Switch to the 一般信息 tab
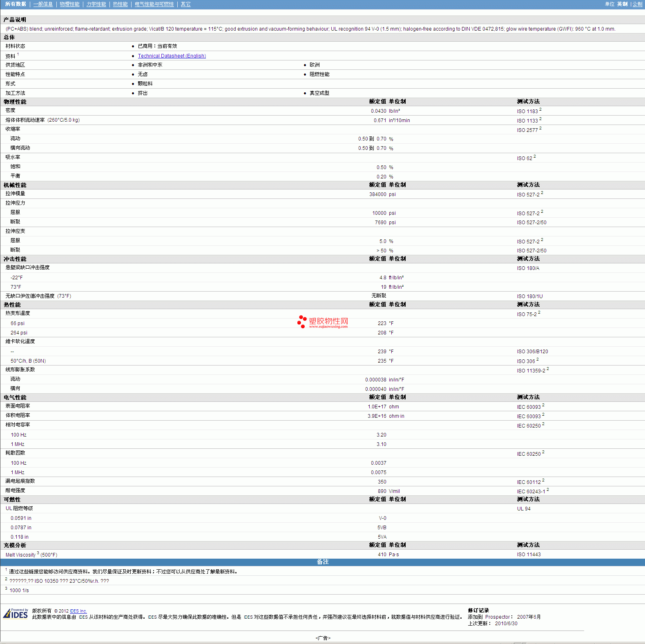645x644 pixels. coord(43,4)
